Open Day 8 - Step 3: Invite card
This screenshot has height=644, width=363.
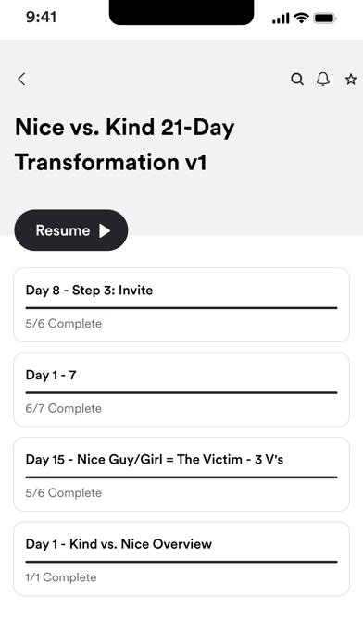[x=181, y=304]
